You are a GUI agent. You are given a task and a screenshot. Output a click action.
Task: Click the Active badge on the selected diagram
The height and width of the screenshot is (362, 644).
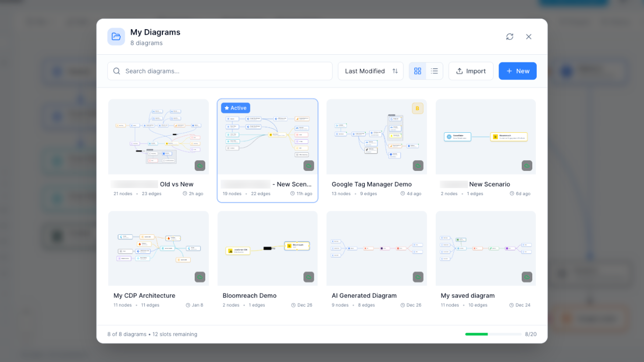click(235, 108)
